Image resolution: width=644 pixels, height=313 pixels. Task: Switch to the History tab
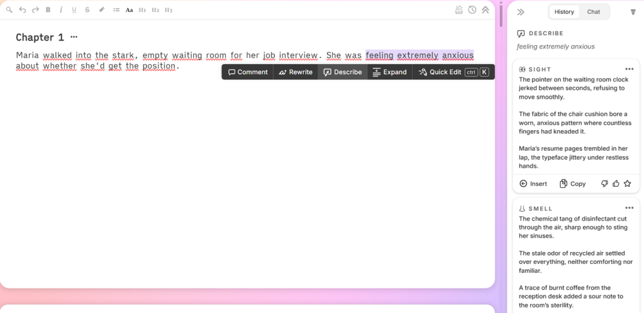564,12
